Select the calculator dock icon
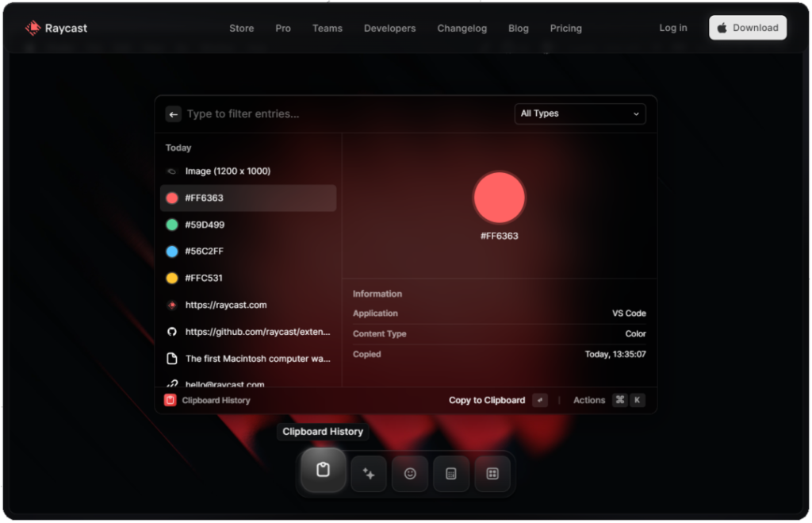Viewport: 812px width, 523px height. (451, 473)
